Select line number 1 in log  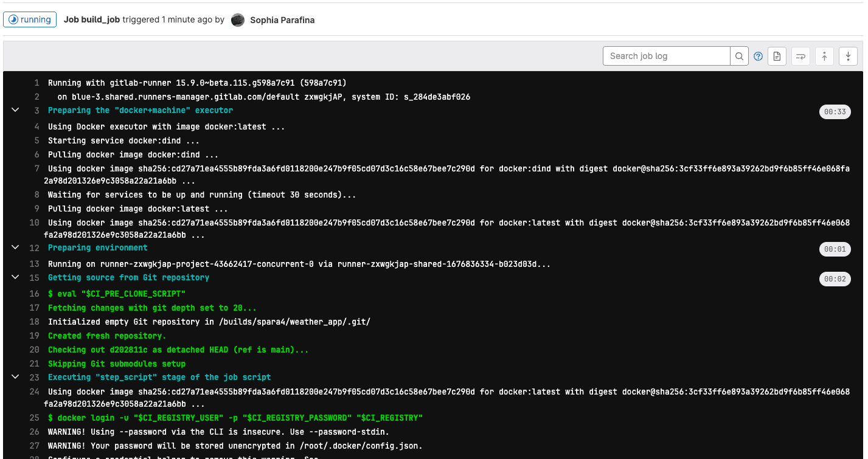pyautogui.click(x=36, y=83)
